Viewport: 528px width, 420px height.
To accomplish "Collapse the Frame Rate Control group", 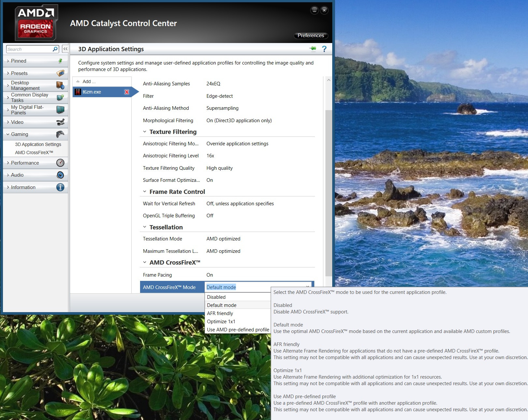I will [145, 192].
